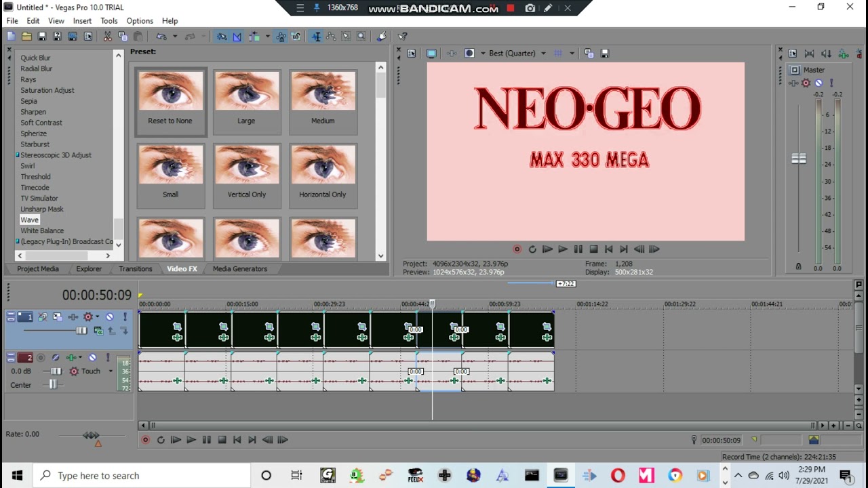This screenshot has width=868, height=488.
Task: Arm audio track 2 for record
Action: [41, 358]
